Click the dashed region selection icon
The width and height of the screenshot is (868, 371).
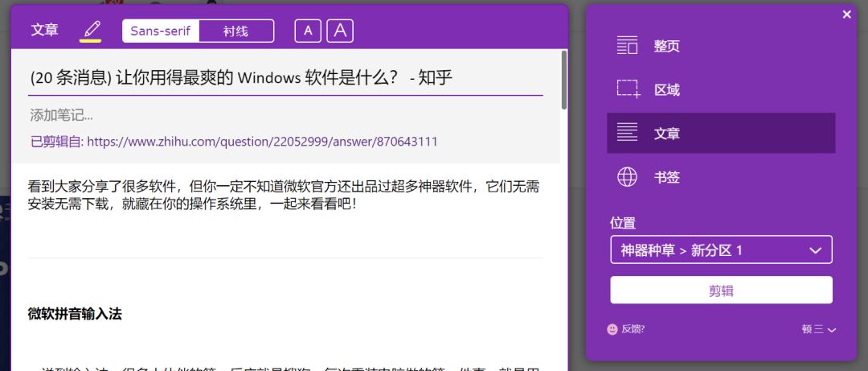[628, 89]
